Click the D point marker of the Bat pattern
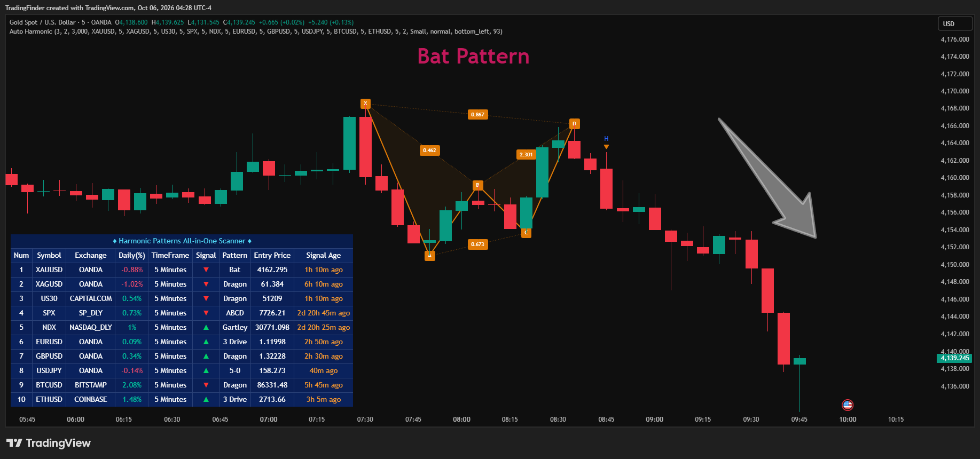 pyautogui.click(x=574, y=124)
